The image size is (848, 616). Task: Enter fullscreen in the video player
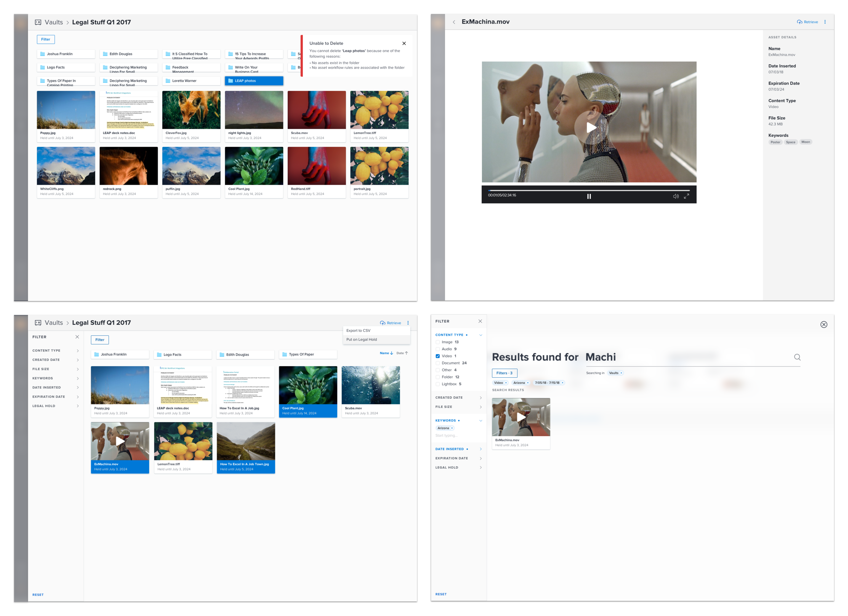[x=687, y=196]
